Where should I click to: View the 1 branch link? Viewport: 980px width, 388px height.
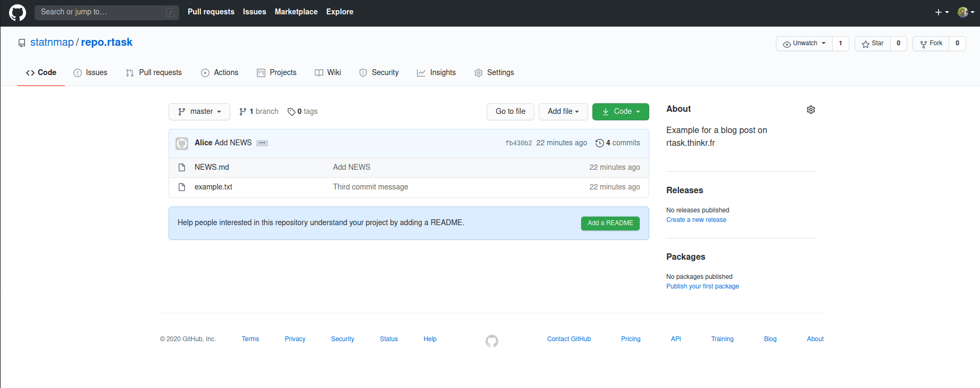tap(259, 112)
